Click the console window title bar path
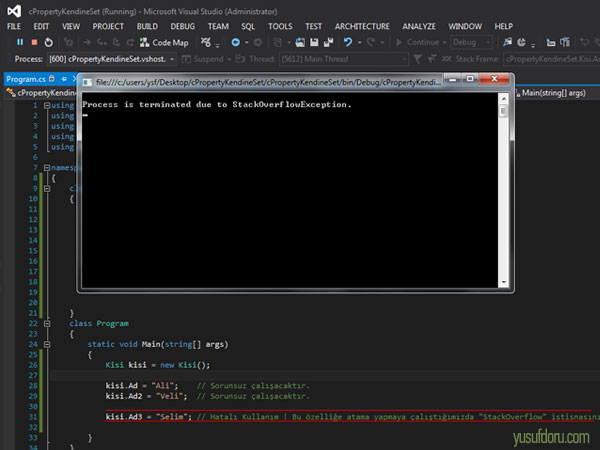The width and height of the screenshot is (600, 450). click(x=268, y=82)
